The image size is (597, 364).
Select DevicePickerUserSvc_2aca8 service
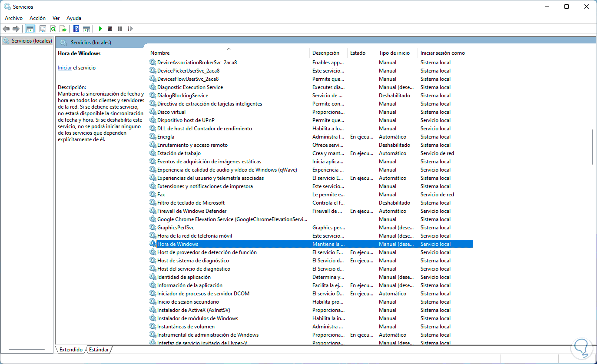click(311, 71)
